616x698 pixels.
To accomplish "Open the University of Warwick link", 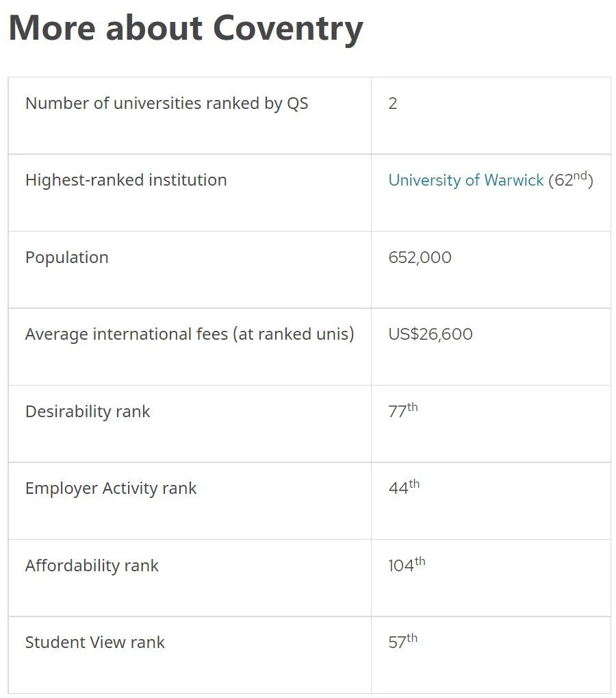I will click(x=465, y=180).
